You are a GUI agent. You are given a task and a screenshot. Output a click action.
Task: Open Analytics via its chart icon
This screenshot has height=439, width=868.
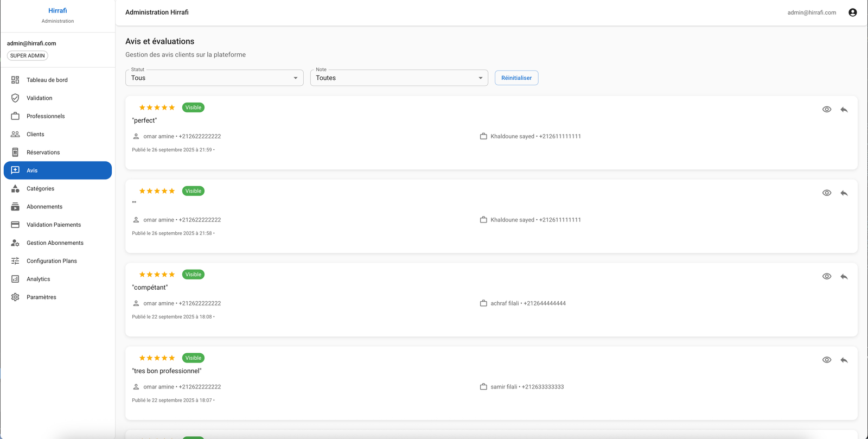coord(15,279)
